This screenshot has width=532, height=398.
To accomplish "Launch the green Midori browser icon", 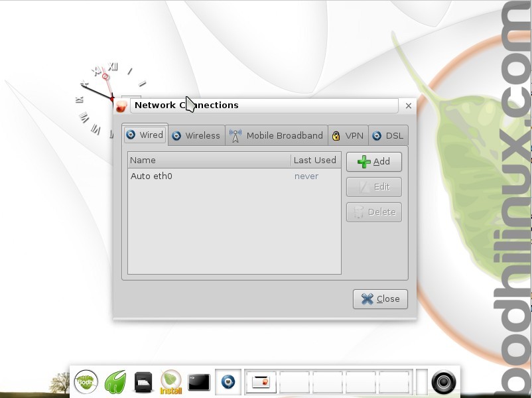I will (115, 382).
